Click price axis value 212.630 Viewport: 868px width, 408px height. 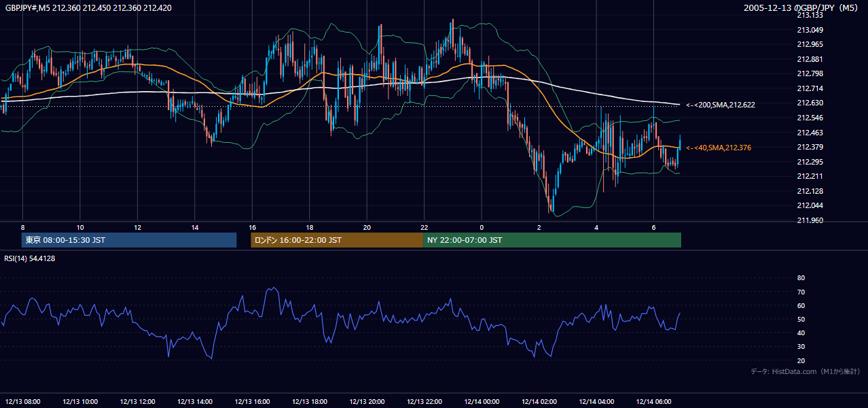[x=810, y=103]
